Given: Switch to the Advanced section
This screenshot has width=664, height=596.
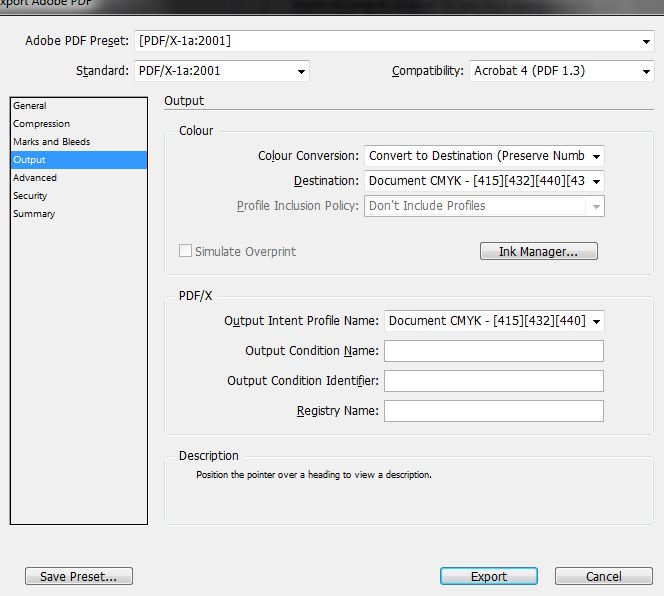Looking at the screenshot, I should click(x=79, y=177).
